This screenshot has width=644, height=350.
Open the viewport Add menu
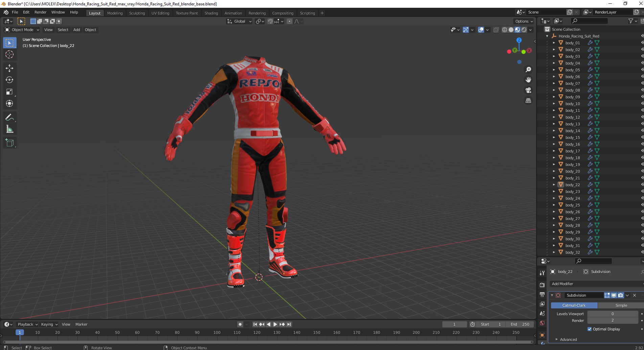click(x=77, y=30)
